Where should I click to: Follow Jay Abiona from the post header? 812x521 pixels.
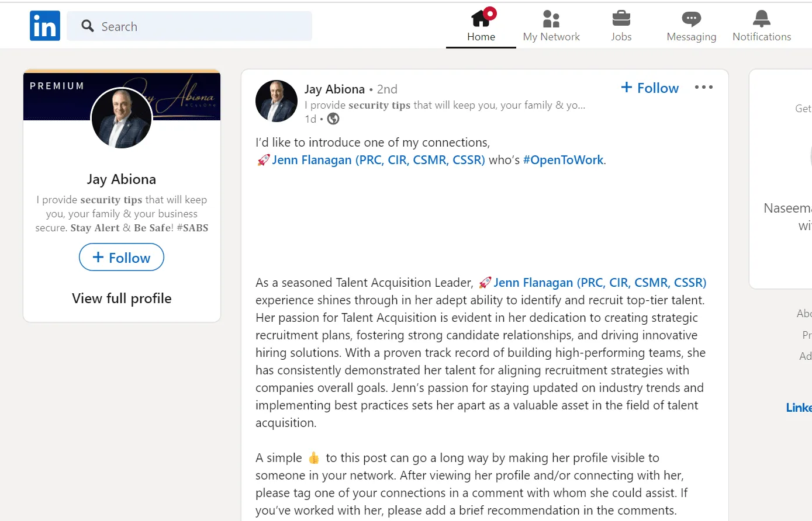649,88
